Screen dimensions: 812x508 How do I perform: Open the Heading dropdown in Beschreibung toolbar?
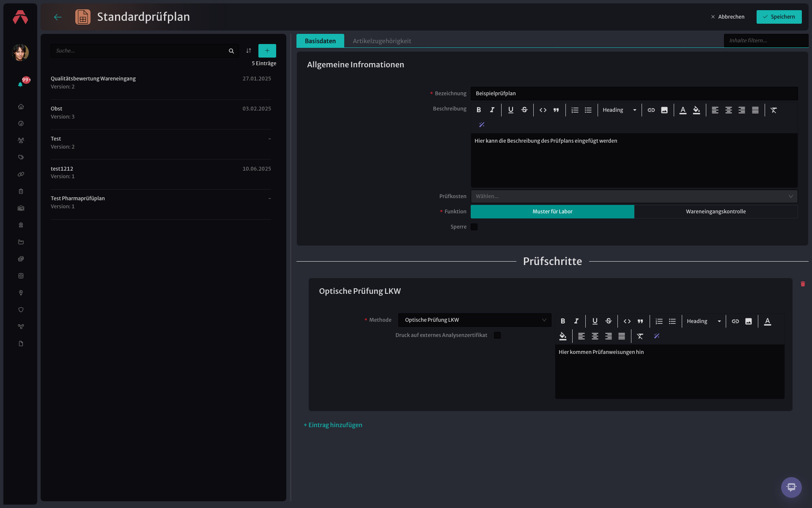(x=620, y=110)
